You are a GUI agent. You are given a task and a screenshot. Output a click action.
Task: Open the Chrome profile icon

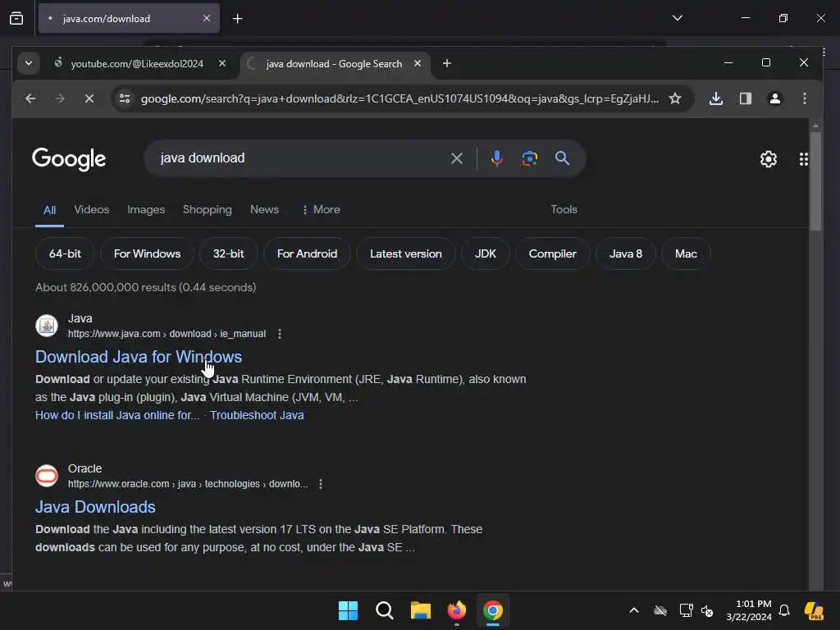pyautogui.click(x=774, y=98)
